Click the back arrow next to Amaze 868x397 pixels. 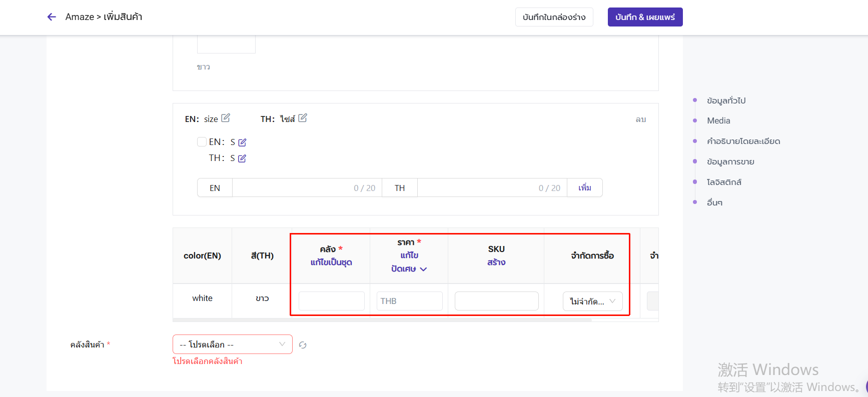[52, 17]
